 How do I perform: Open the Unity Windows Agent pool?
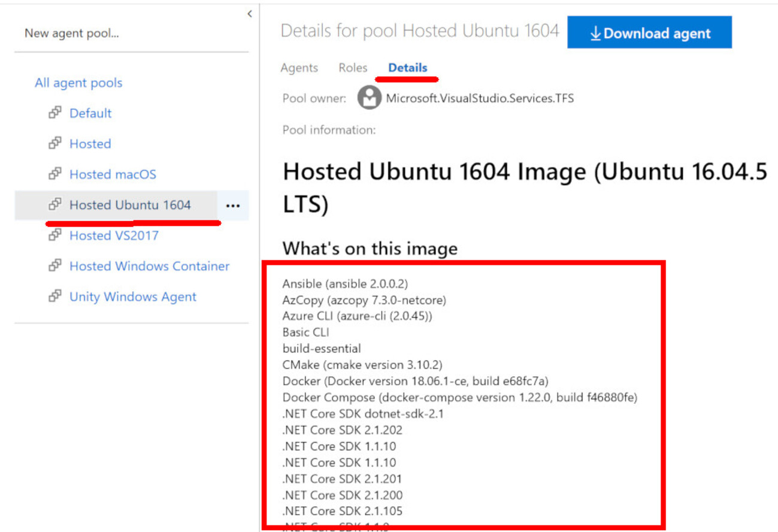tap(133, 297)
